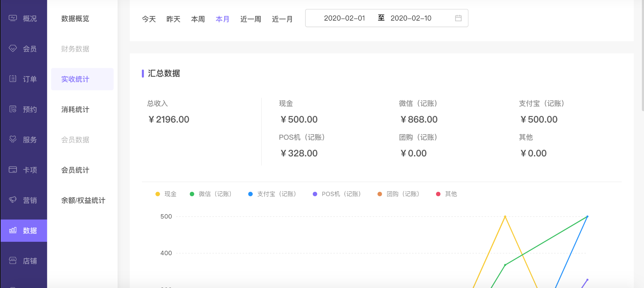Click the 总收入 value ¥2196.00
Screen dimensions: 644x288
pos(169,119)
